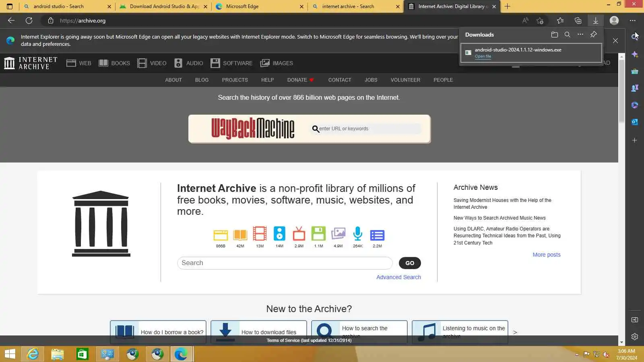The image size is (644, 362).
Task: Open the sidebar Tools briefcase icon
Action: pos(635,71)
